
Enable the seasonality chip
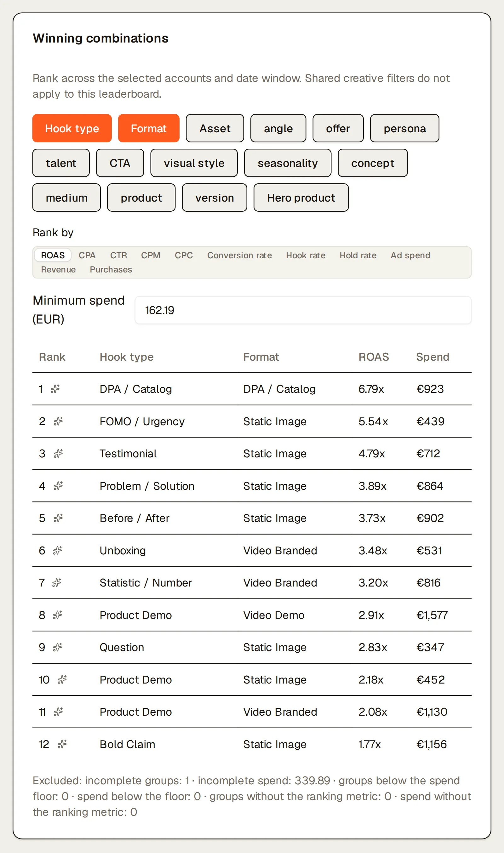coord(288,163)
